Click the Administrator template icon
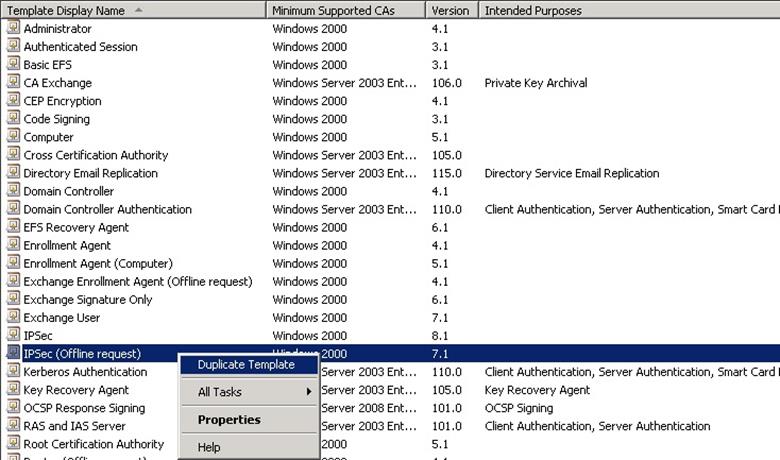The height and width of the screenshot is (460, 780). click(13, 28)
